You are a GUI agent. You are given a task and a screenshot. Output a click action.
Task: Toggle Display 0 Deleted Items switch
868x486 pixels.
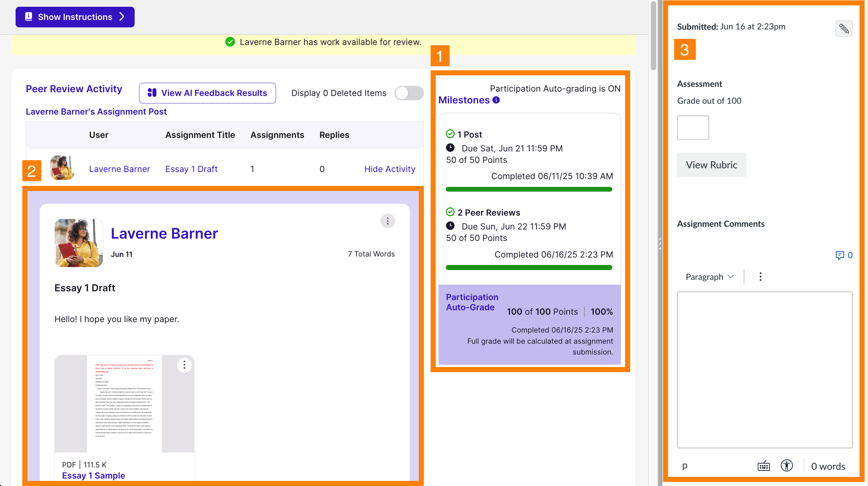tap(409, 93)
